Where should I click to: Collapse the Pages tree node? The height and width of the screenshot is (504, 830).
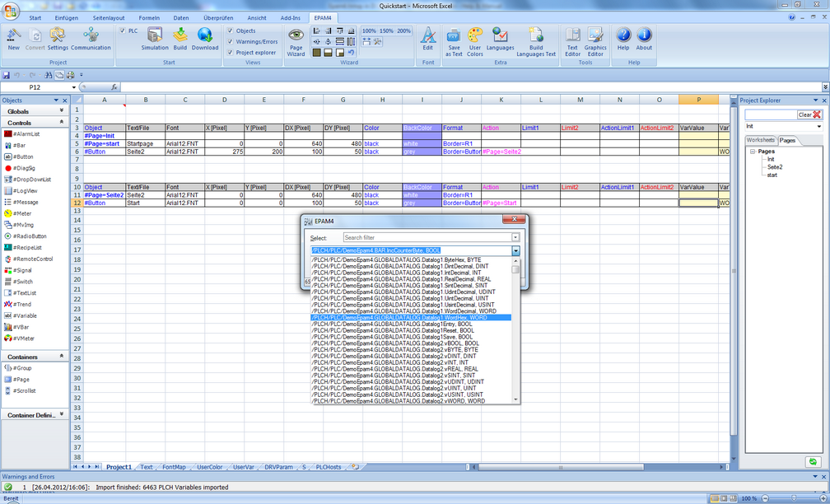[753, 152]
